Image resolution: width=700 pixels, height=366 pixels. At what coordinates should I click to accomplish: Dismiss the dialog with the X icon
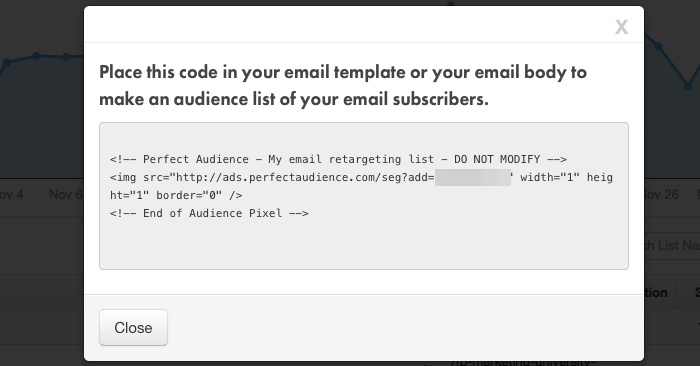(x=621, y=27)
